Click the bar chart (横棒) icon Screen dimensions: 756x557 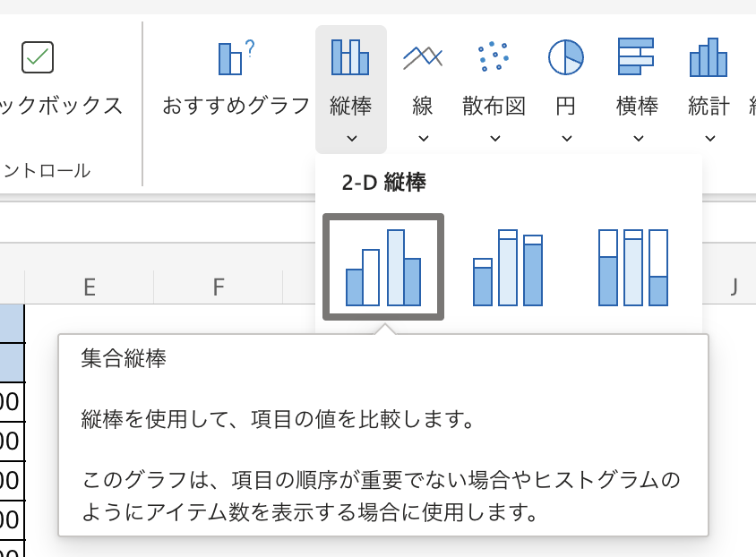[x=637, y=57]
